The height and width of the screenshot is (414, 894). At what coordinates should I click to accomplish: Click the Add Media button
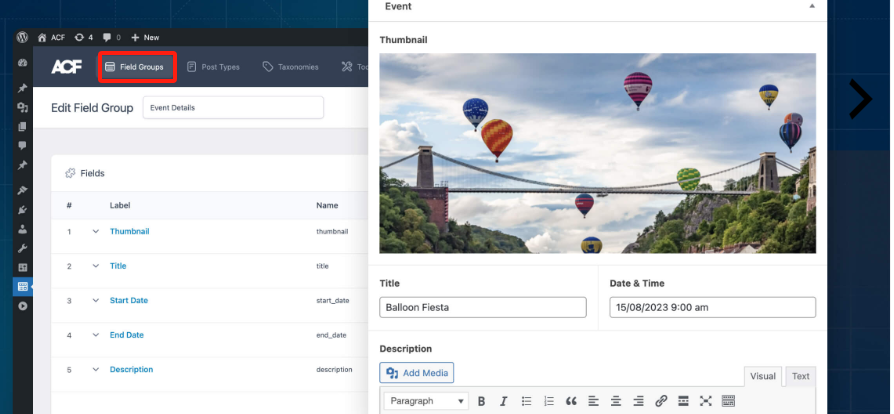[417, 373]
